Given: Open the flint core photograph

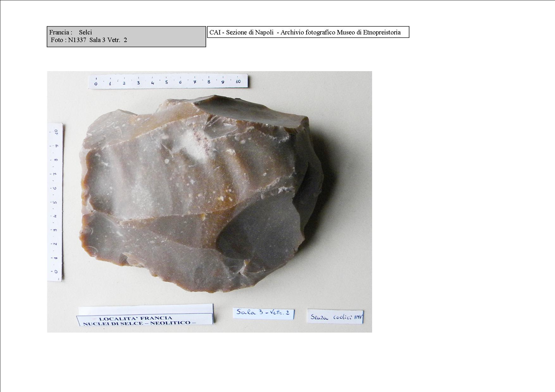Looking at the screenshot, I should (209, 202).
